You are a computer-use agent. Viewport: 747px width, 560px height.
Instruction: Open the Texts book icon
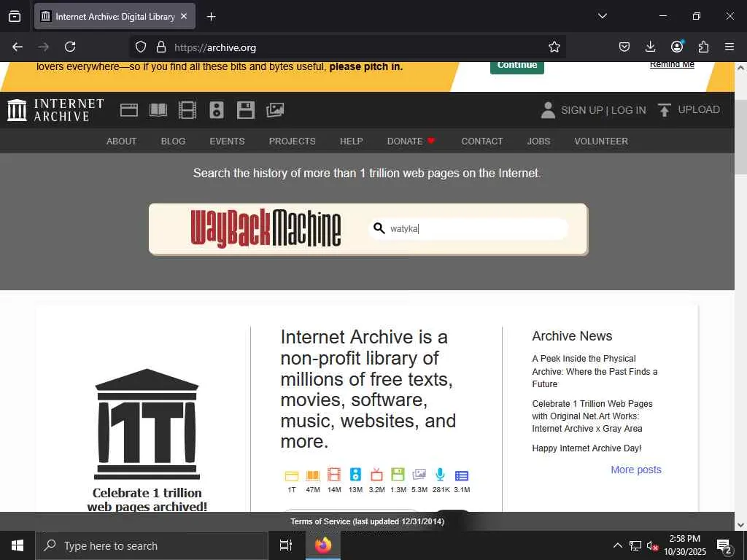[158, 110]
